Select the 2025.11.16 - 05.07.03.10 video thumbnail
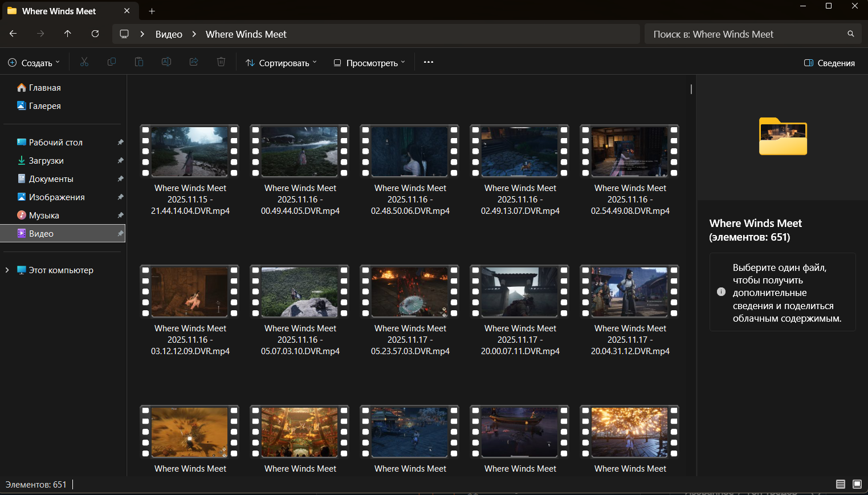 tap(300, 292)
